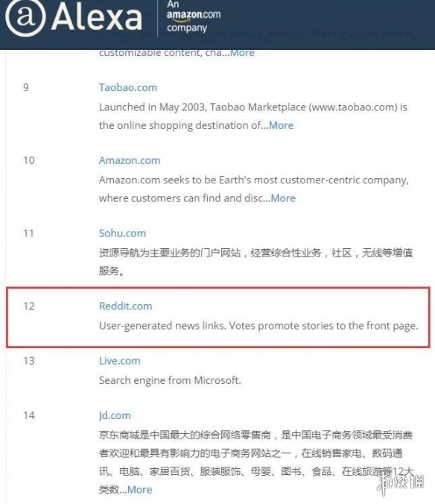This screenshot has width=435, height=504.
Task: Open the Taobao.com link
Action: pyautogui.click(x=128, y=87)
